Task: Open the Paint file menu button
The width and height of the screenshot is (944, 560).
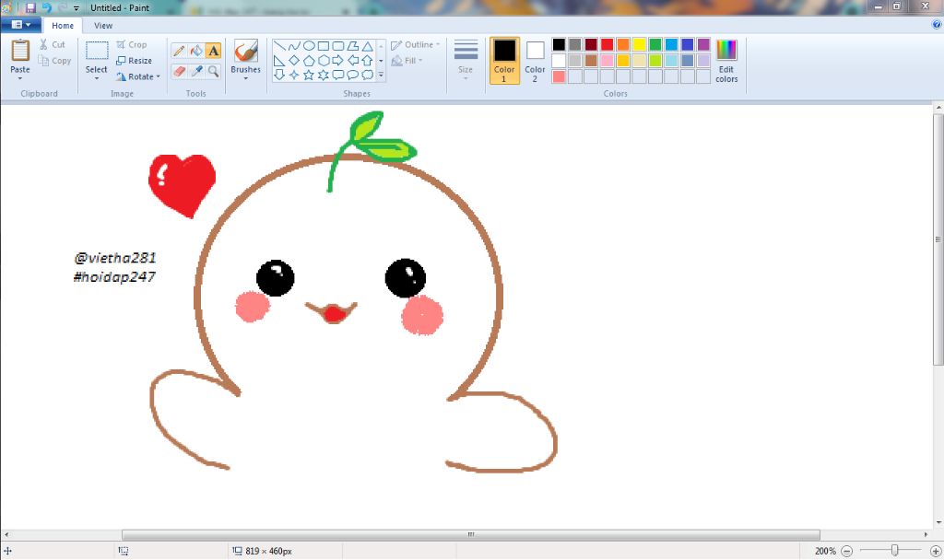Action: coord(20,25)
